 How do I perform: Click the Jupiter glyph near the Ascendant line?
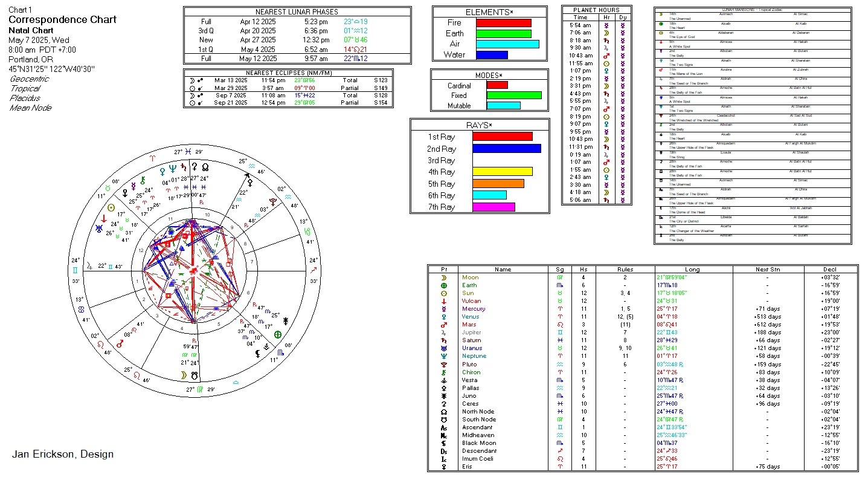pyautogui.click(x=90, y=265)
